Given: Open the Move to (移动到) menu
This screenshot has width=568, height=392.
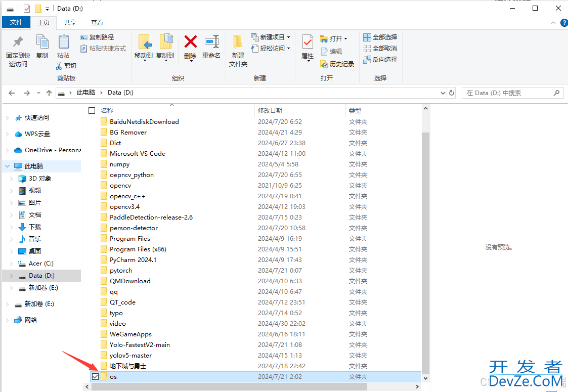Looking at the screenshot, I should click(144, 48).
